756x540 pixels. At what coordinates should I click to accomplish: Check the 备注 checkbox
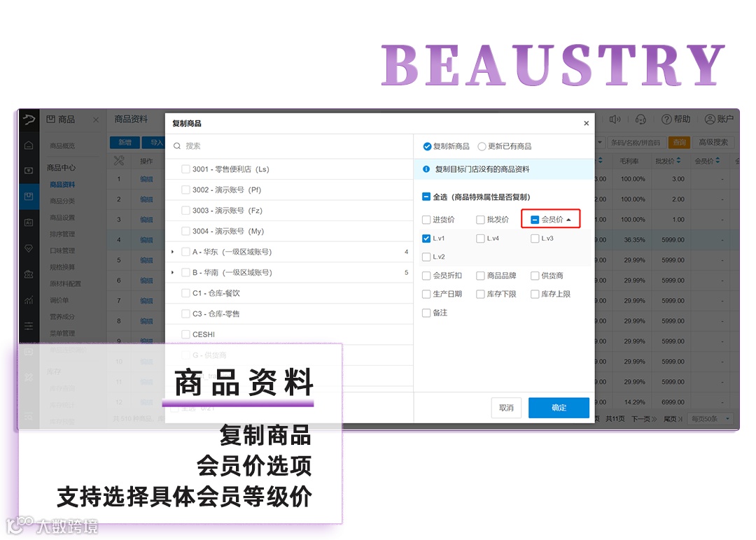coord(426,313)
